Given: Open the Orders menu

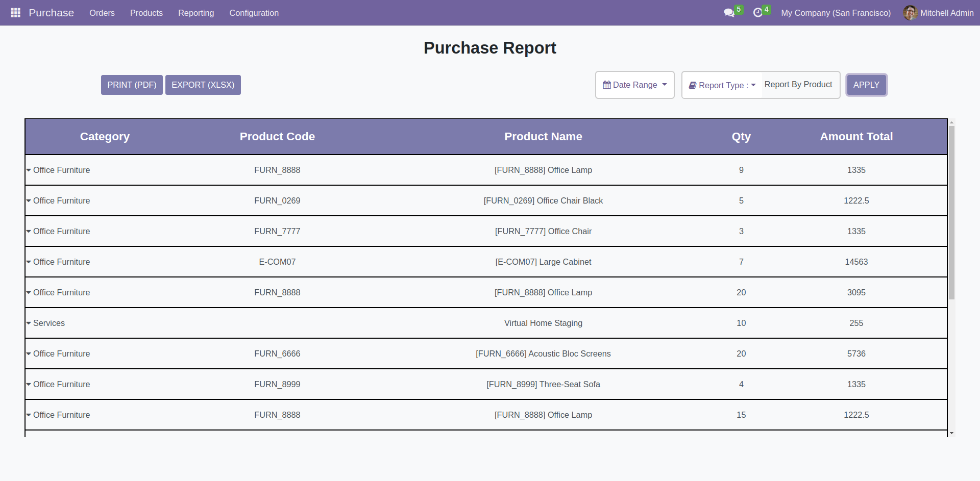Looking at the screenshot, I should (102, 13).
